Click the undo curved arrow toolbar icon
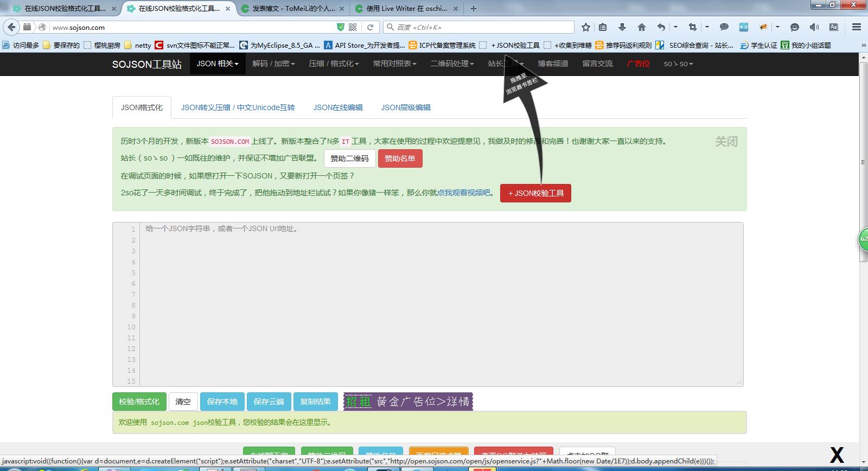The image size is (868, 471). pyautogui.click(x=661, y=27)
